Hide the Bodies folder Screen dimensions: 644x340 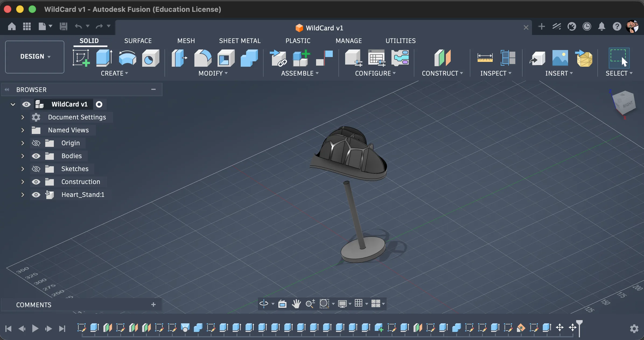tap(36, 156)
